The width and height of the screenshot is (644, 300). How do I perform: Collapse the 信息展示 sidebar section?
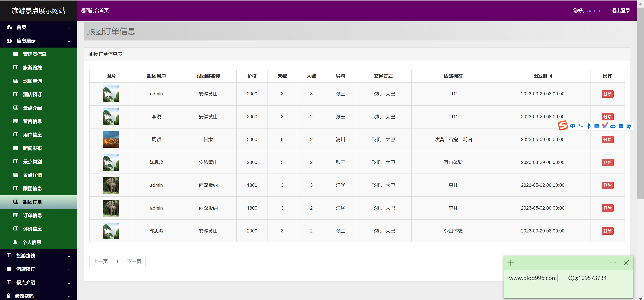(69, 41)
